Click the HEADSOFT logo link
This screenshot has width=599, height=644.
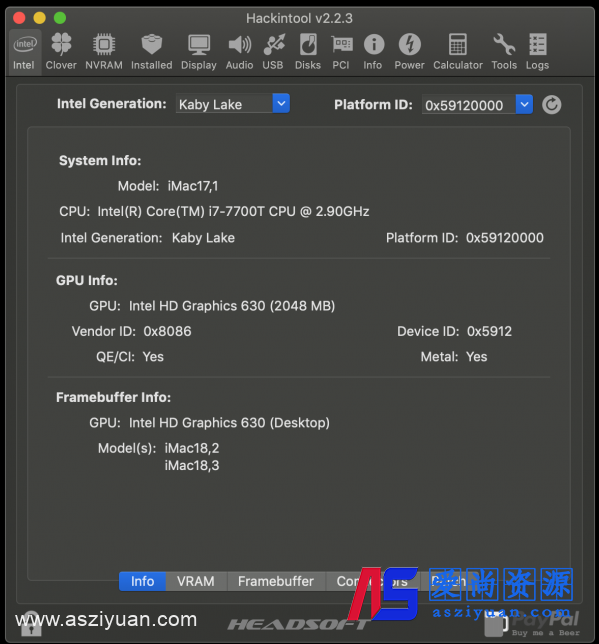point(298,625)
